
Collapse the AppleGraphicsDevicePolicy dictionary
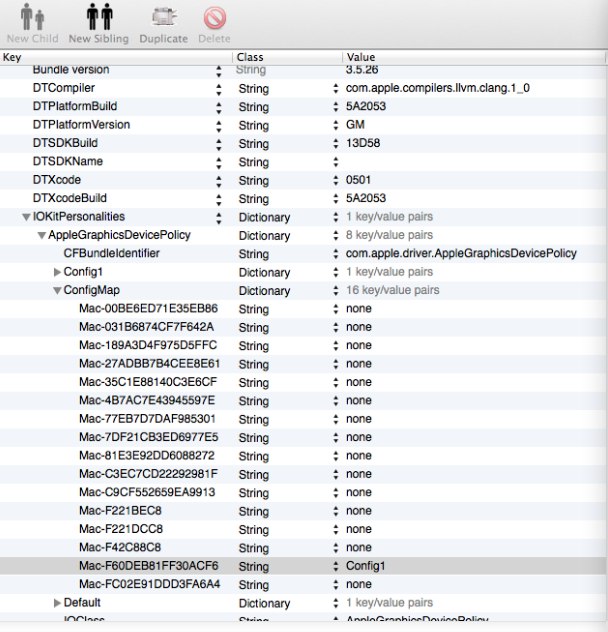[x=42, y=235]
